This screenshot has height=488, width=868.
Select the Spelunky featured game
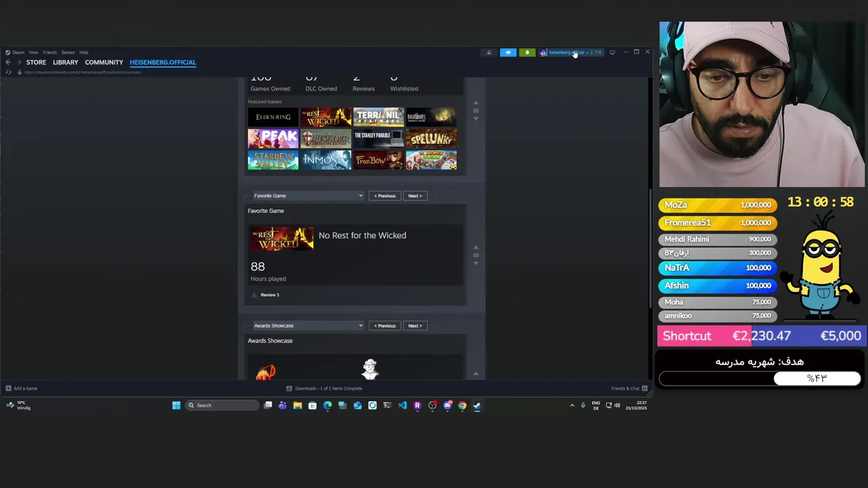[x=431, y=139]
